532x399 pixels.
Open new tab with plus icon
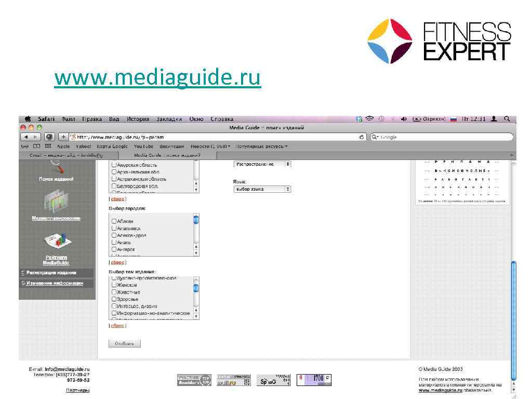(x=511, y=155)
